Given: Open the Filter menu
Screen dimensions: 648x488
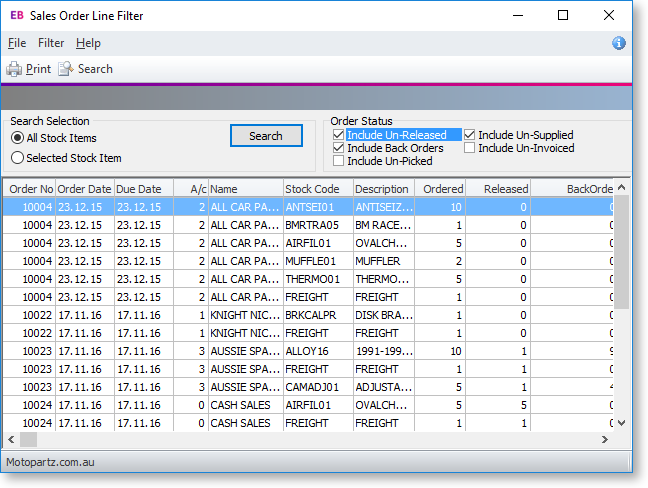Looking at the screenshot, I should tap(51, 43).
